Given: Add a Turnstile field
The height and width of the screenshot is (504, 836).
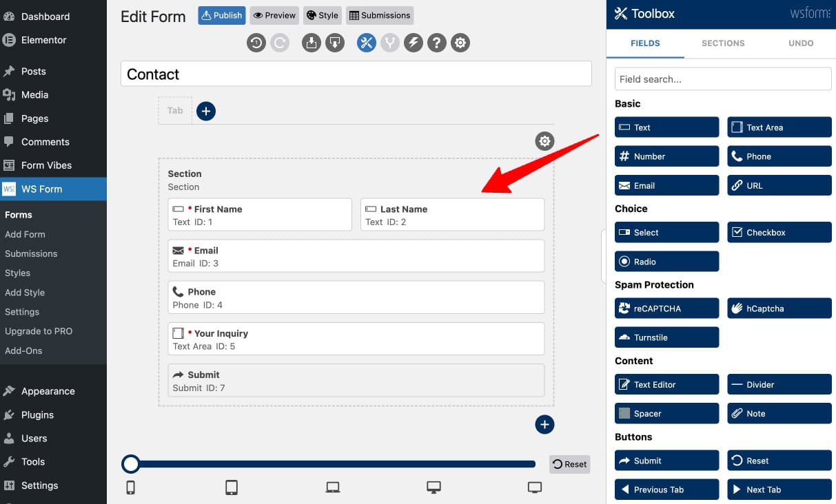Looking at the screenshot, I should click(666, 337).
